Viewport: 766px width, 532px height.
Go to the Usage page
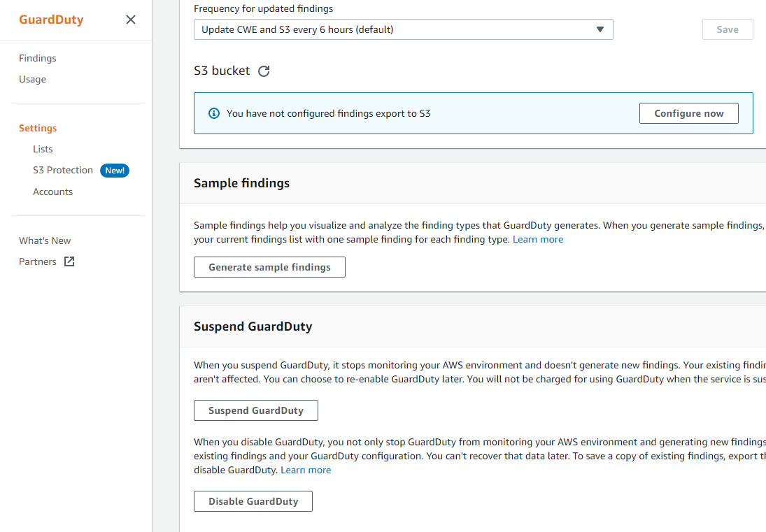[32, 79]
